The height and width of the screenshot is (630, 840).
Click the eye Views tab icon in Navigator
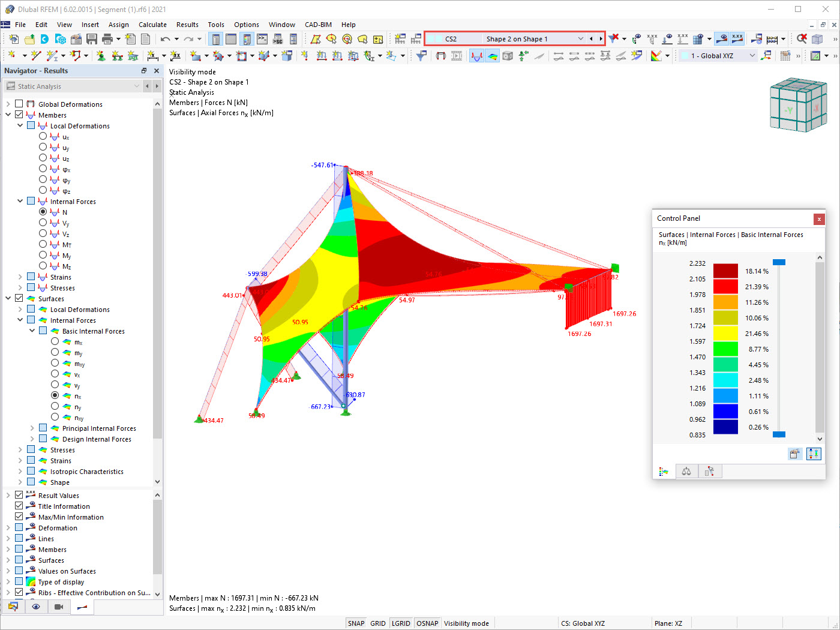[x=36, y=607]
